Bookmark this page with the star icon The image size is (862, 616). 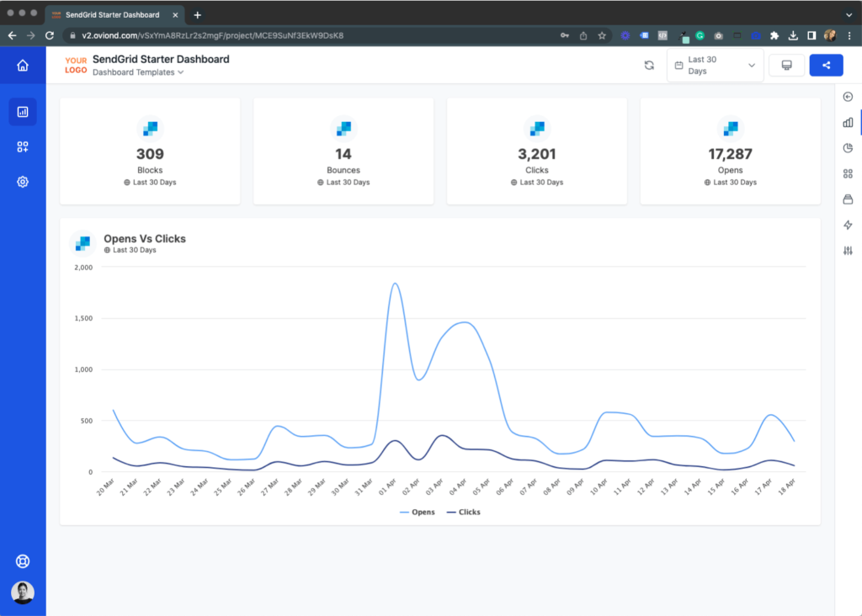point(602,35)
